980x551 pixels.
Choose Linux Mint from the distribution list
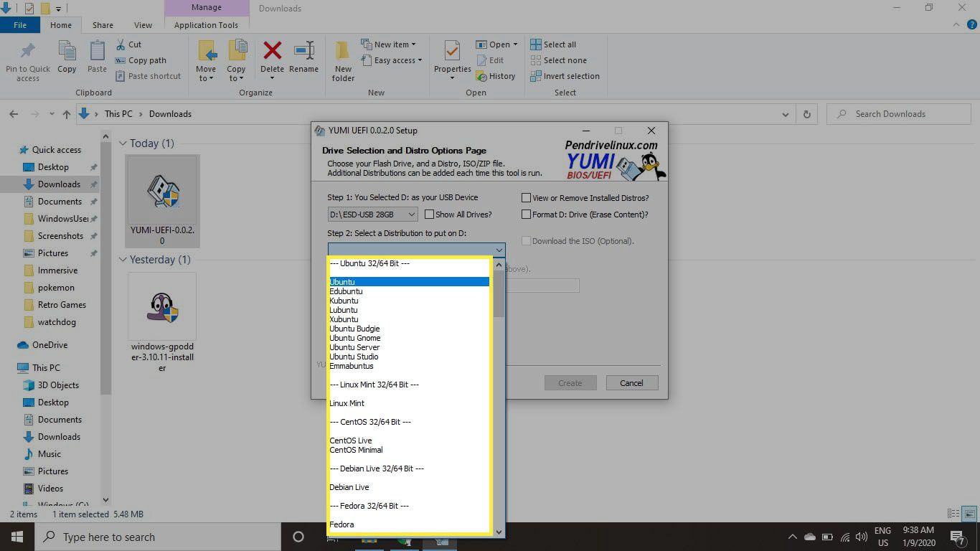(347, 403)
